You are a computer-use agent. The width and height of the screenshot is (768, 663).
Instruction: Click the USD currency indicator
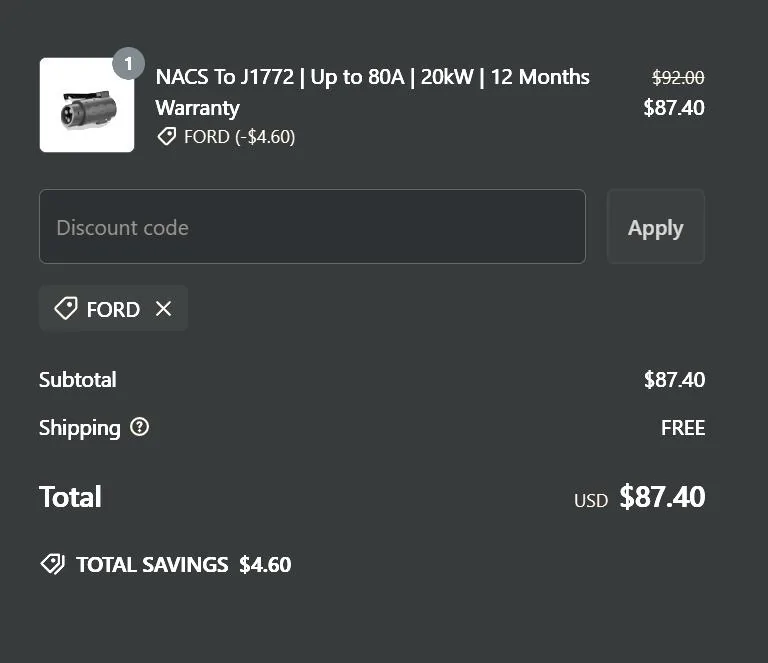[591, 500]
